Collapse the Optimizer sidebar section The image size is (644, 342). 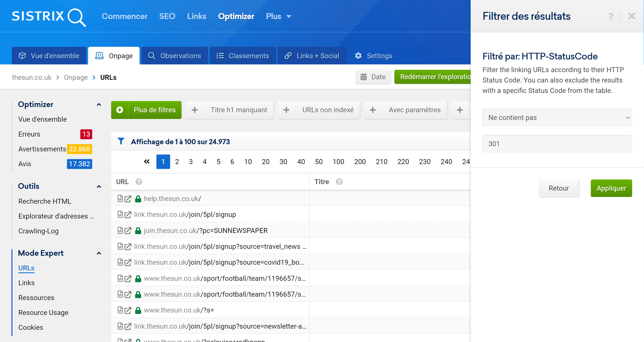(99, 105)
